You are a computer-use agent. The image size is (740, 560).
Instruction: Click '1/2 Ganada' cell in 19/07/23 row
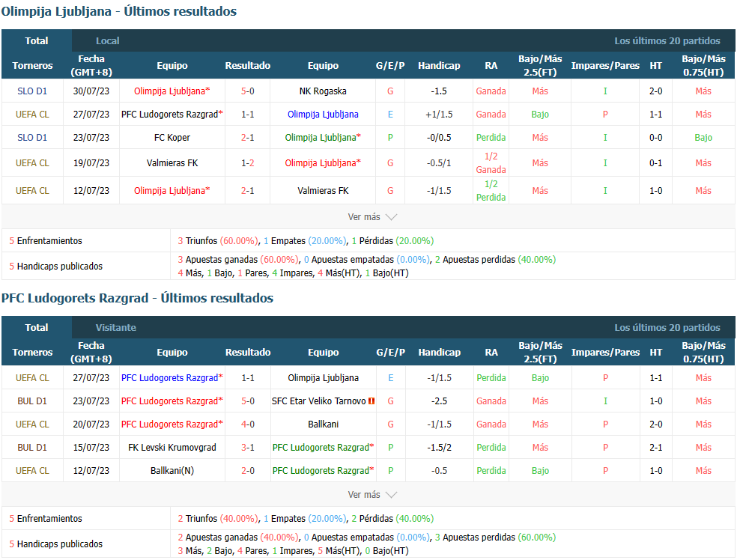coord(491,162)
